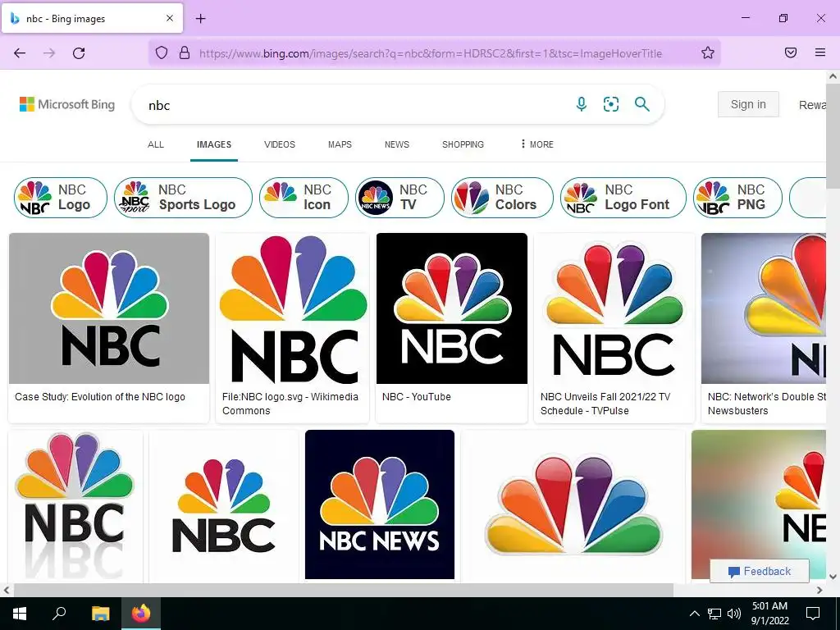View site security padlock information
The width and height of the screenshot is (840, 630).
click(x=185, y=53)
